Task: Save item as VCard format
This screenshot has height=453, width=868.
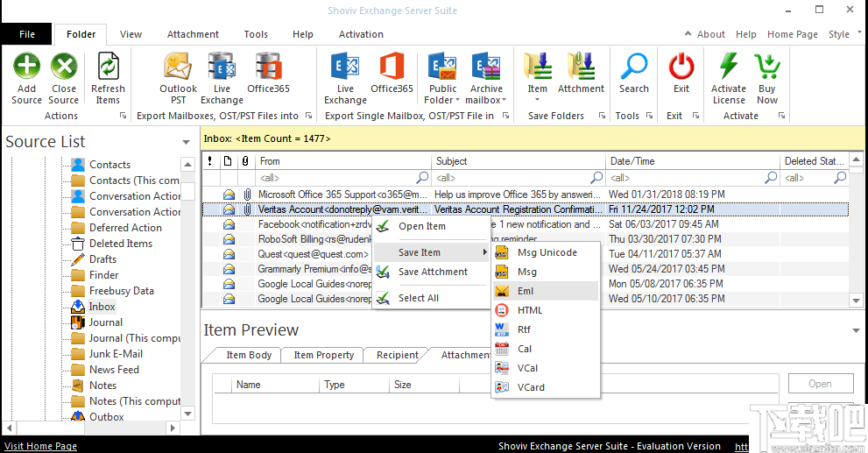Action: click(x=546, y=387)
